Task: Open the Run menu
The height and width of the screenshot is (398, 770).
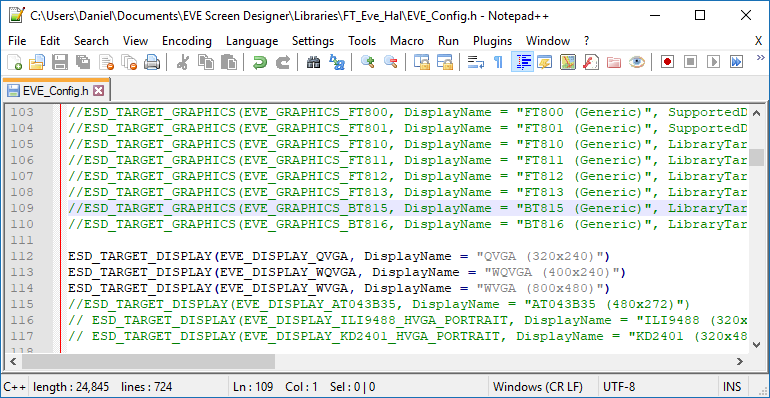Action: click(x=448, y=41)
